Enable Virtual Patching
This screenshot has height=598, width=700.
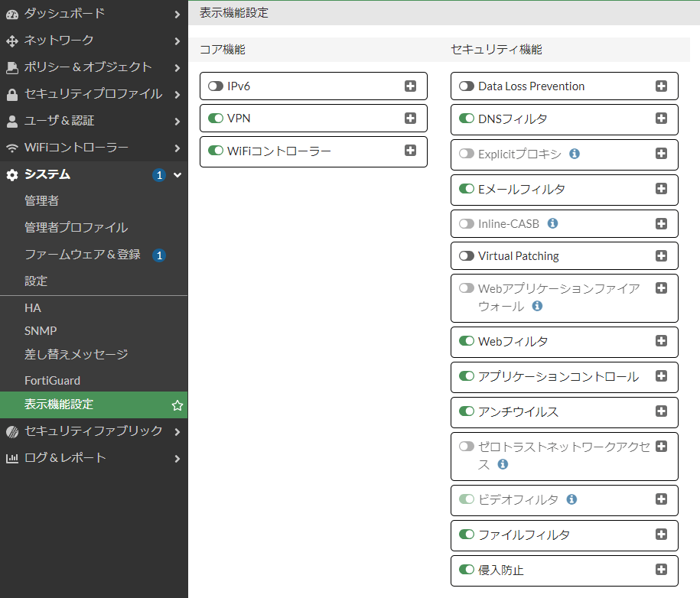click(467, 255)
